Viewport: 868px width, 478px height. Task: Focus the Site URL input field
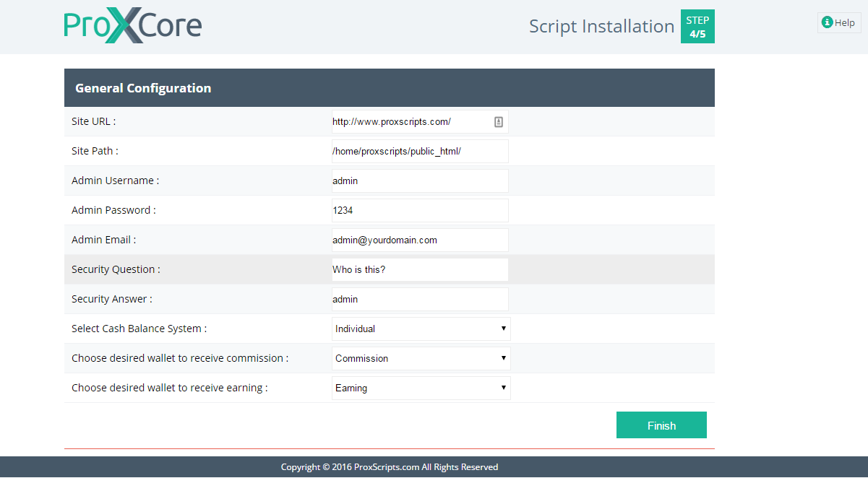[x=420, y=122]
